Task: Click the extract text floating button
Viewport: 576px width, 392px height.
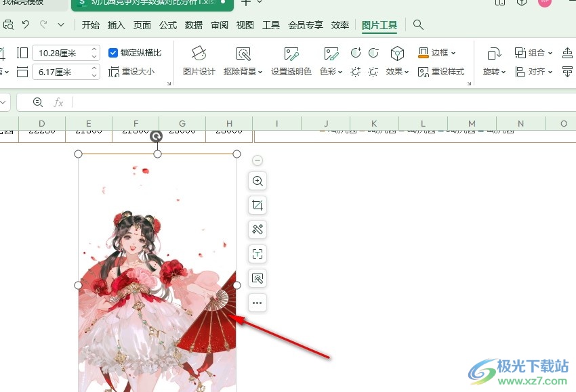Action: tap(257, 254)
